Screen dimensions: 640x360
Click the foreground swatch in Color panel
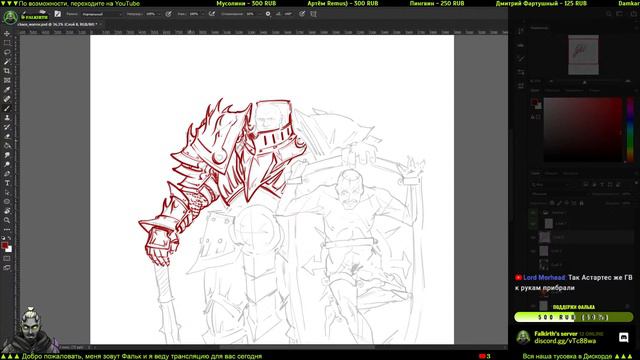(535, 102)
